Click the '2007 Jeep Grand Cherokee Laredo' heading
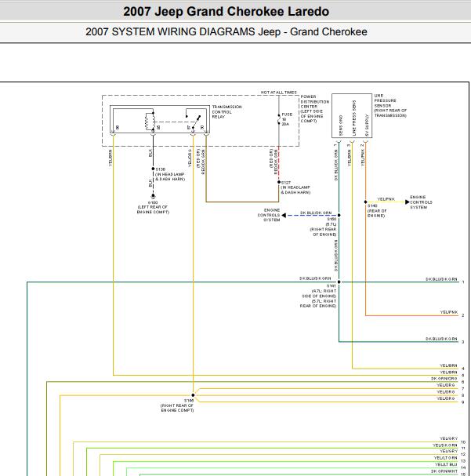The width and height of the screenshot is (471, 476). [x=226, y=12]
